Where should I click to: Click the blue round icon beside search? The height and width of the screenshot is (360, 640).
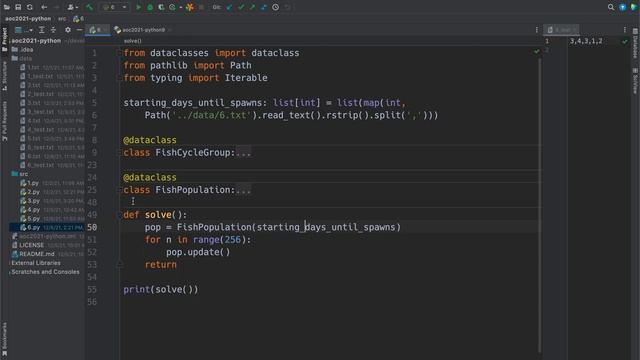pos(622,7)
